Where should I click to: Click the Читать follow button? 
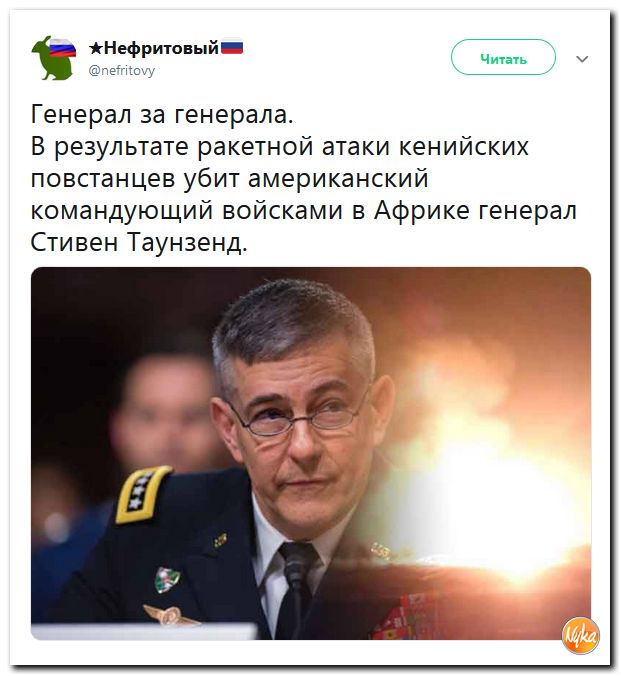[x=503, y=57]
